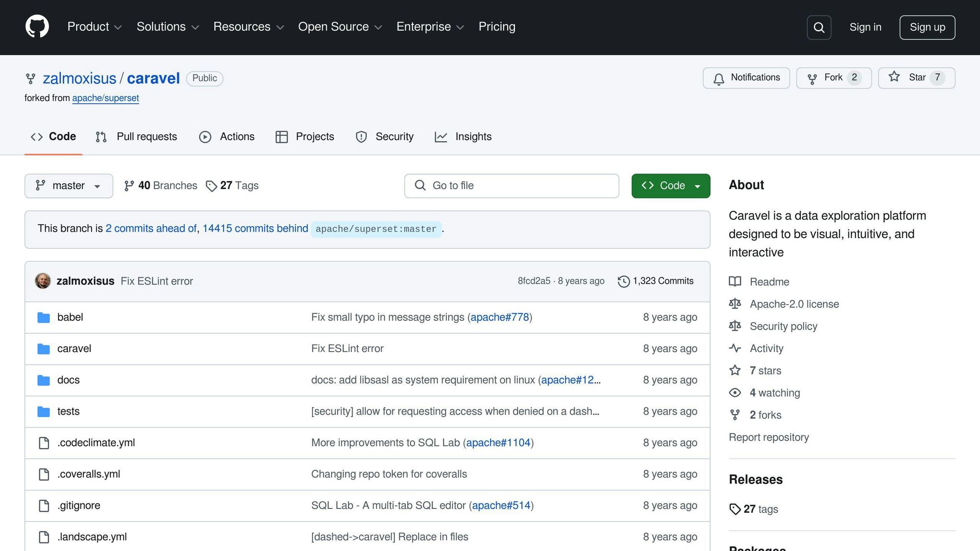Click the .gitignore file icon

(x=44, y=506)
